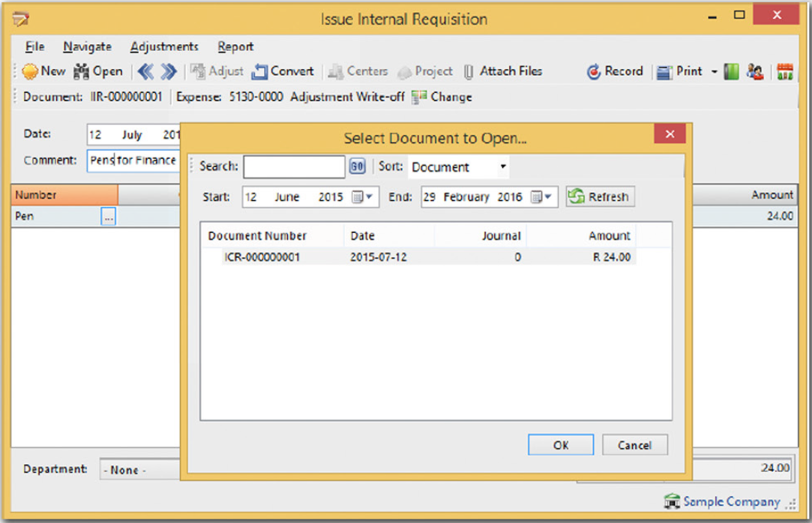Viewport: 812px width, 523px height.
Task: Open the End date calendar dropdown
Action: 541,197
